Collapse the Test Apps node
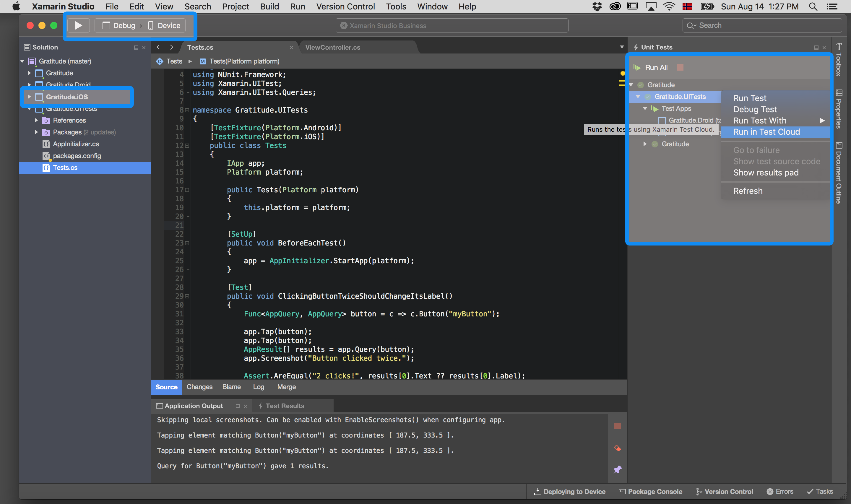The height and width of the screenshot is (504, 851). click(x=645, y=109)
